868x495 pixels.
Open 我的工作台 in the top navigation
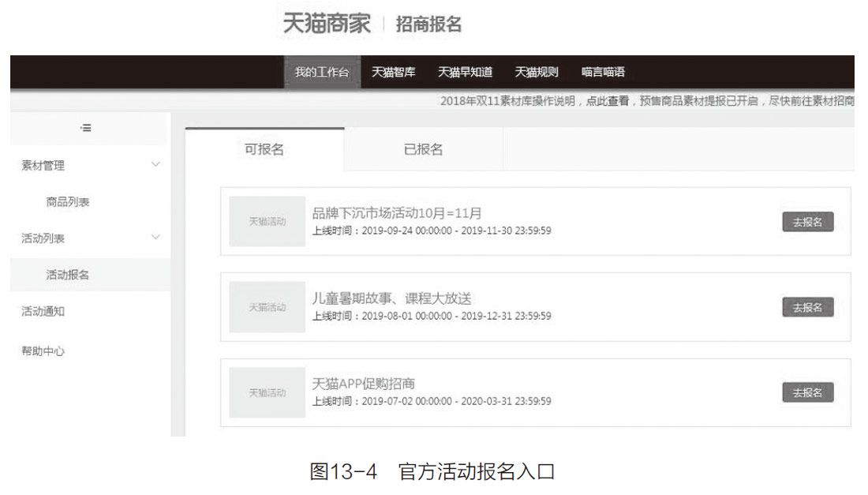pos(322,72)
